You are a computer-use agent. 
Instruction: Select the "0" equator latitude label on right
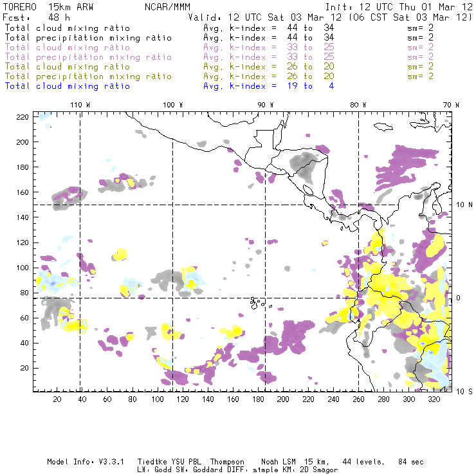[459, 298]
